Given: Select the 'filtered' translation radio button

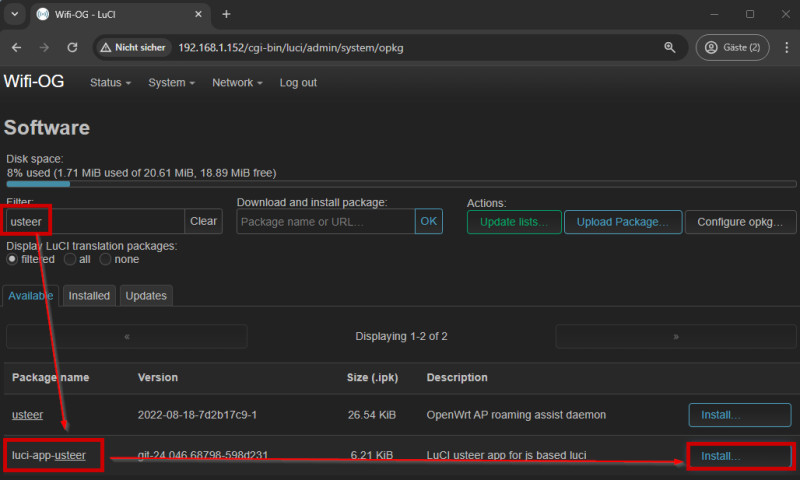Looking at the screenshot, I should point(12,259).
